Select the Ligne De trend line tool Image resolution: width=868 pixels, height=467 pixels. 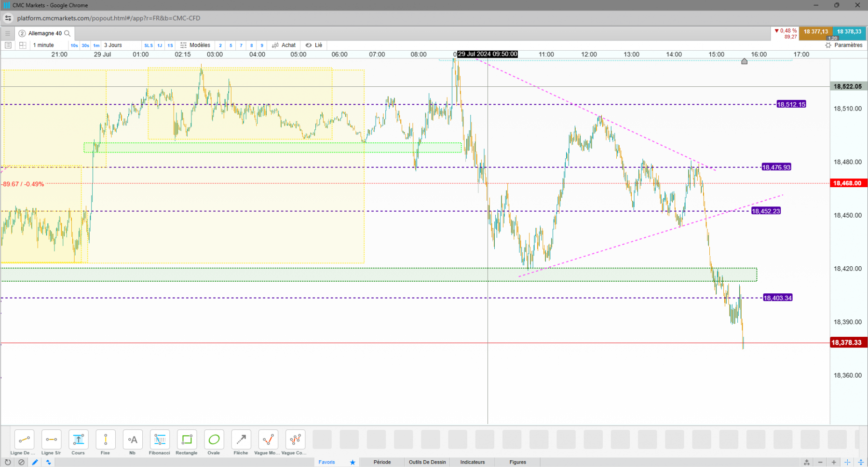tap(24, 440)
